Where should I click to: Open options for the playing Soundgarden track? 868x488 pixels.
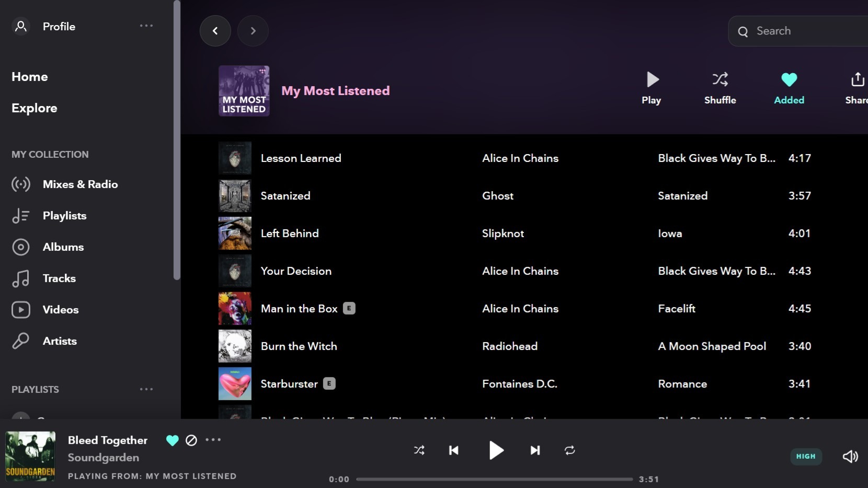pyautogui.click(x=213, y=440)
